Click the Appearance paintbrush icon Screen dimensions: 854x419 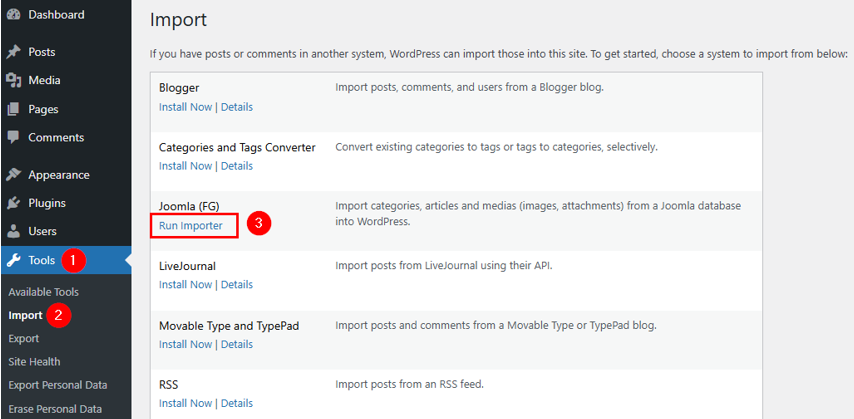14,175
